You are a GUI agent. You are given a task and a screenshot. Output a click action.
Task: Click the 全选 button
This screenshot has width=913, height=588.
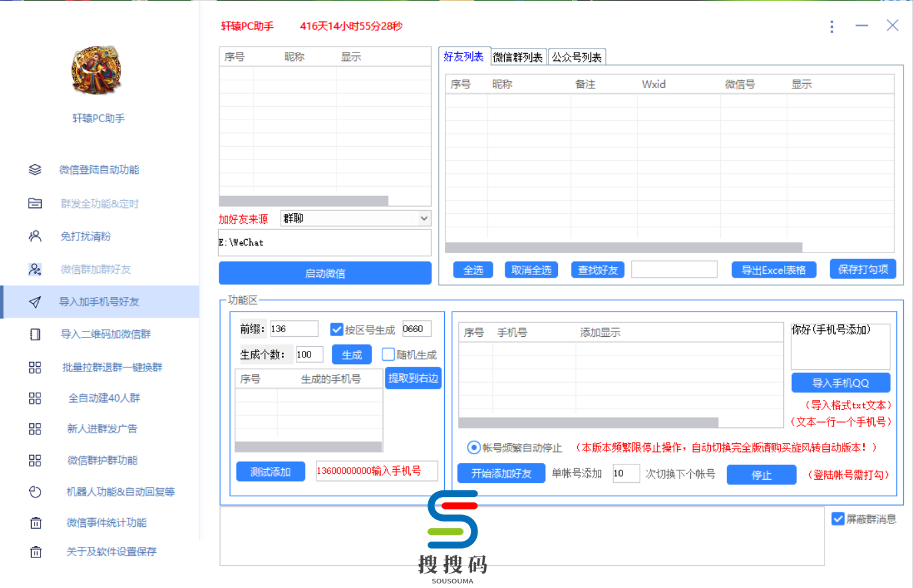click(473, 270)
